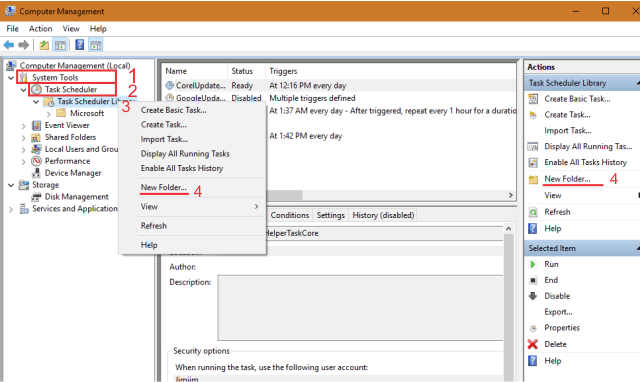Expand the Microsoft folder node

(49, 113)
